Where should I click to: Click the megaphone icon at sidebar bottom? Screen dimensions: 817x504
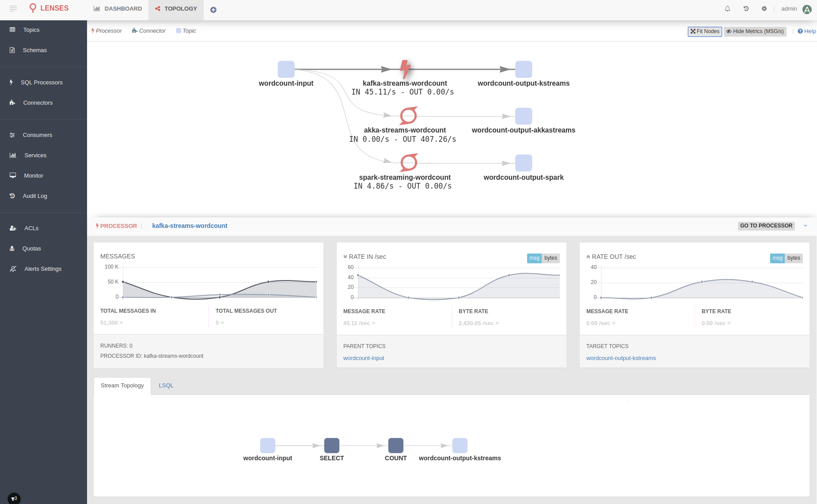click(14, 498)
